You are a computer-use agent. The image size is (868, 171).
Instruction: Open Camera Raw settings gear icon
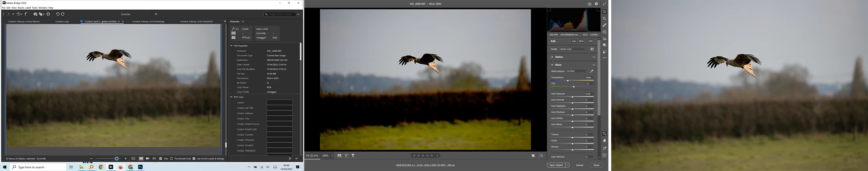point(596,4)
